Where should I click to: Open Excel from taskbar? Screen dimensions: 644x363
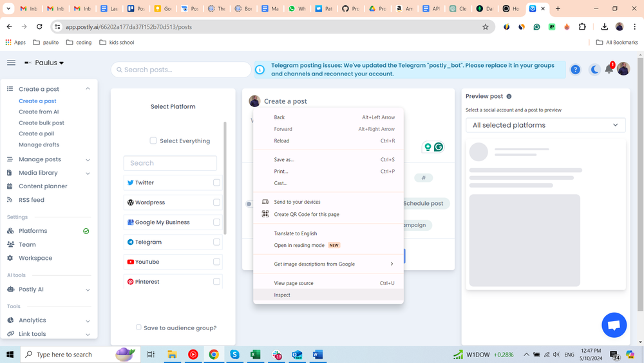[255, 355]
